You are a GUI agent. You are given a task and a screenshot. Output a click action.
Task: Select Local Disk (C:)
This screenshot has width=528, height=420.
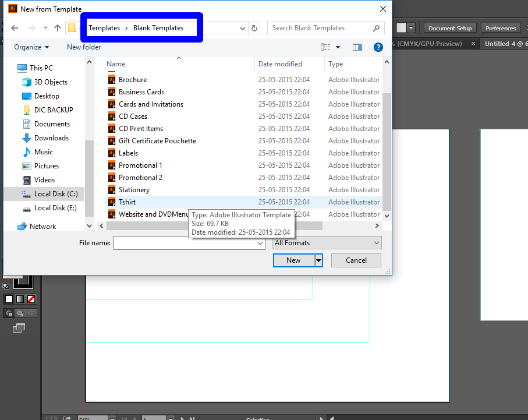[x=50, y=194]
